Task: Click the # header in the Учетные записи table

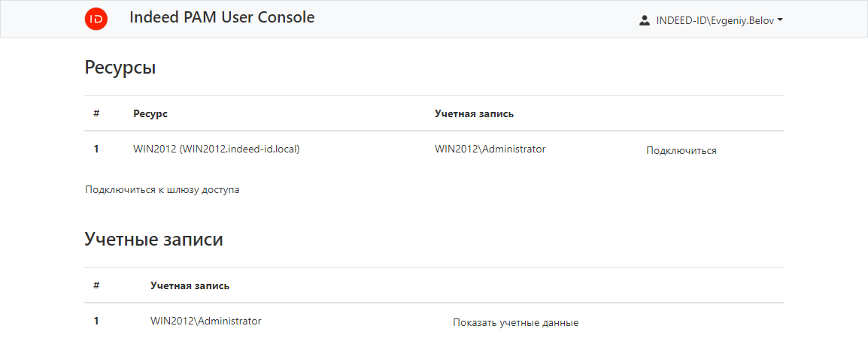Action: 96,285
